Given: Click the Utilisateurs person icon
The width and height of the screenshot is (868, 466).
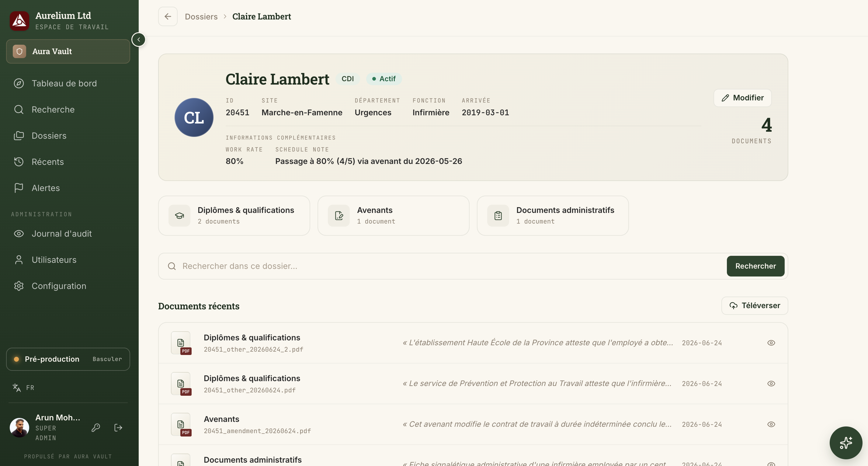Looking at the screenshot, I should pos(19,260).
